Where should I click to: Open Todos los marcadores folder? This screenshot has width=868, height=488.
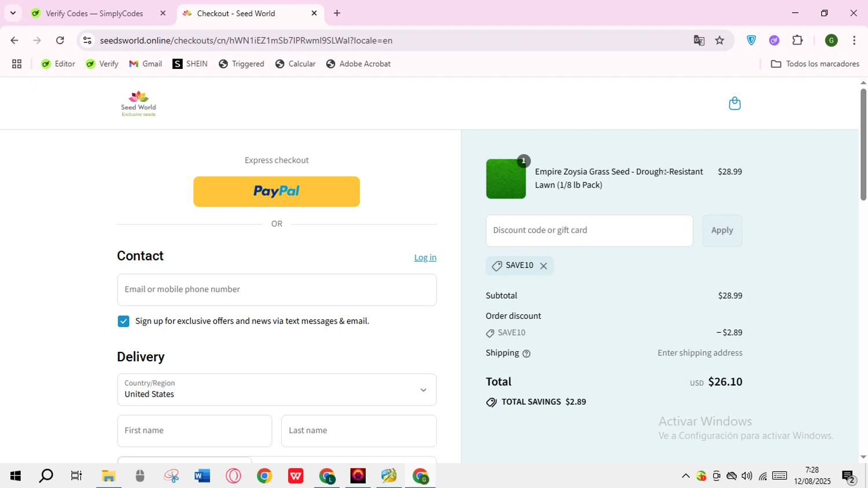[815, 64]
